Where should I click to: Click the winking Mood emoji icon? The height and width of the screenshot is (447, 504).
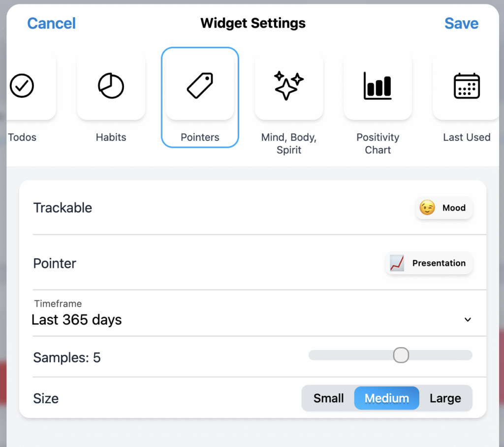coord(427,208)
